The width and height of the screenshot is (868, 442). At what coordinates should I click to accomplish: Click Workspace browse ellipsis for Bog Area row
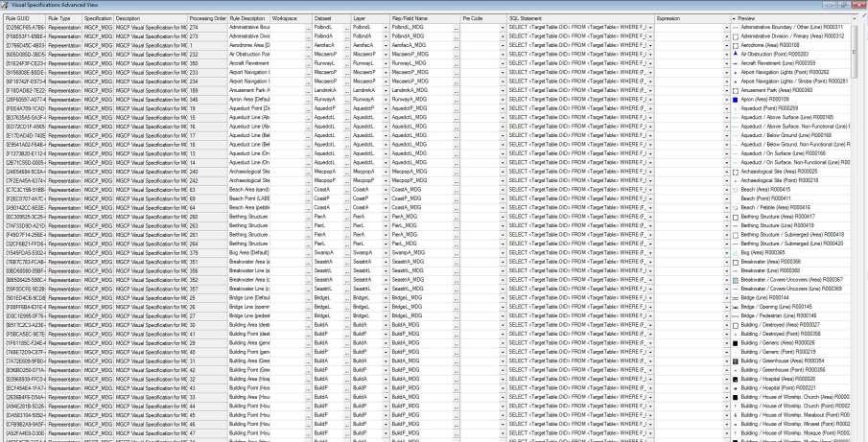[x=308, y=253]
